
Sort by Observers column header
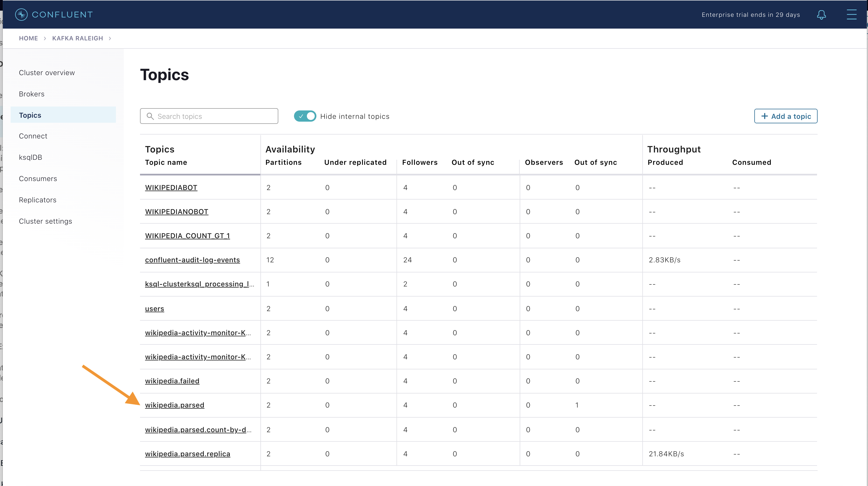[x=544, y=162]
